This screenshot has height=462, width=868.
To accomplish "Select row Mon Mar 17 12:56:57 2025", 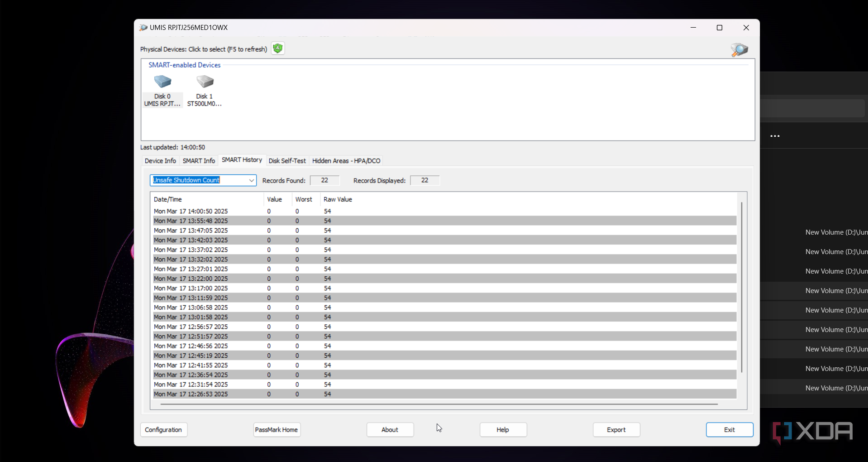I will (444, 327).
